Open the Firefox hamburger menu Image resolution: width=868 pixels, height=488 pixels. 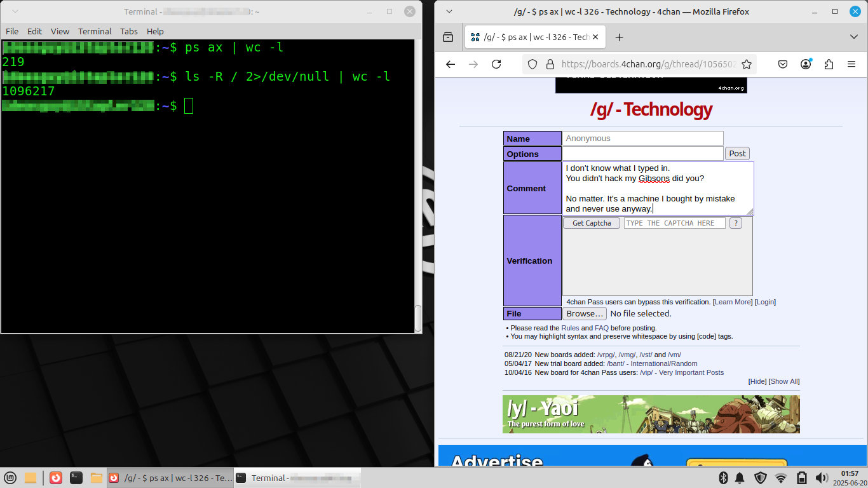(x=851, y=64)
